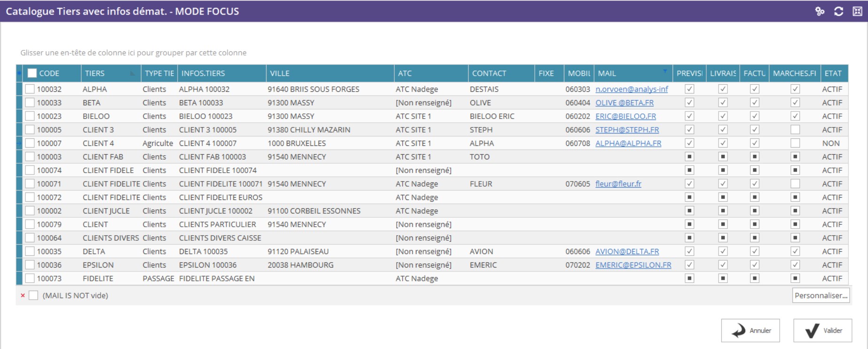Click the return arrow icon on Annuler

(738, 331)
